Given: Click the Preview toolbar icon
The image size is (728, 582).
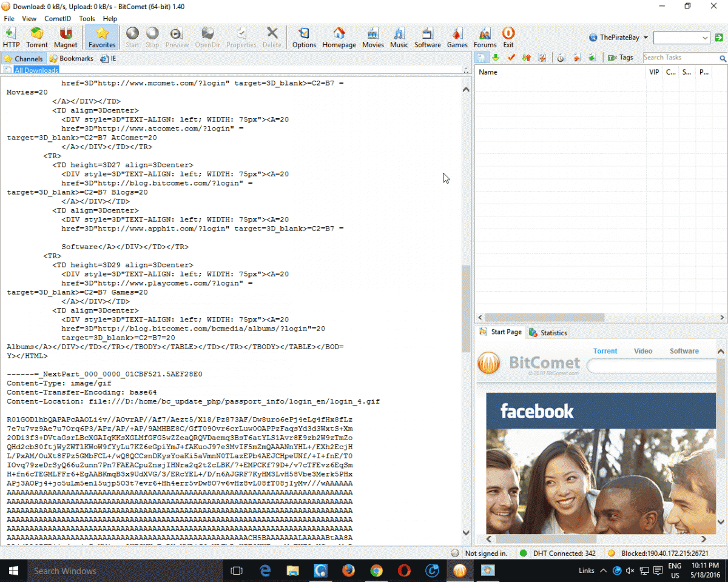Looking at the screenshot, I should [177, 38].
